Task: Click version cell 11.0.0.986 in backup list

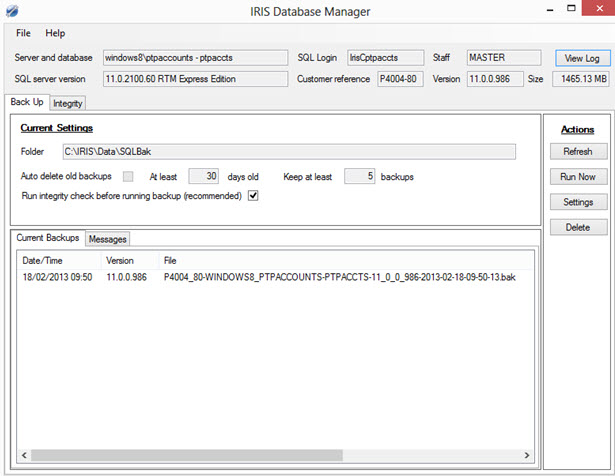Action: click(126, 277)
